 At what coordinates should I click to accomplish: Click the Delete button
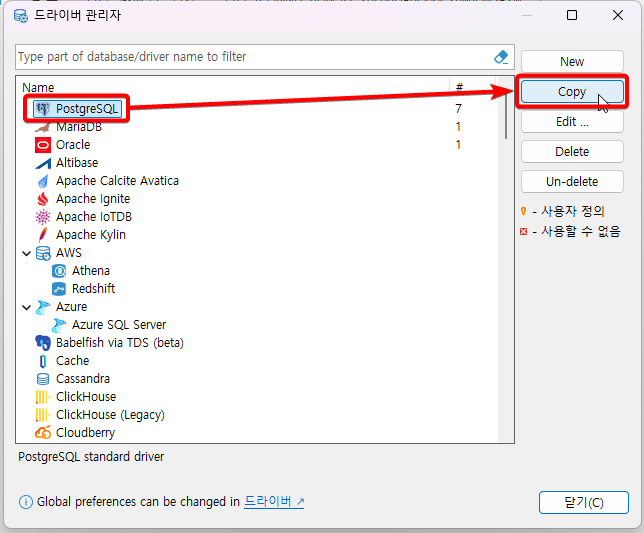572,152
